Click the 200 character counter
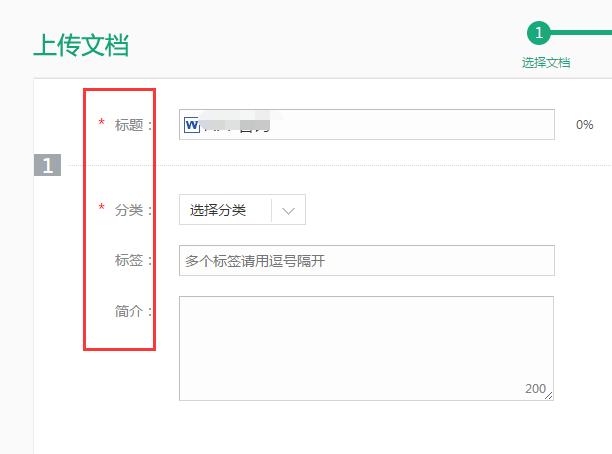This screenshot has width=612, height=454. [535, 388]
